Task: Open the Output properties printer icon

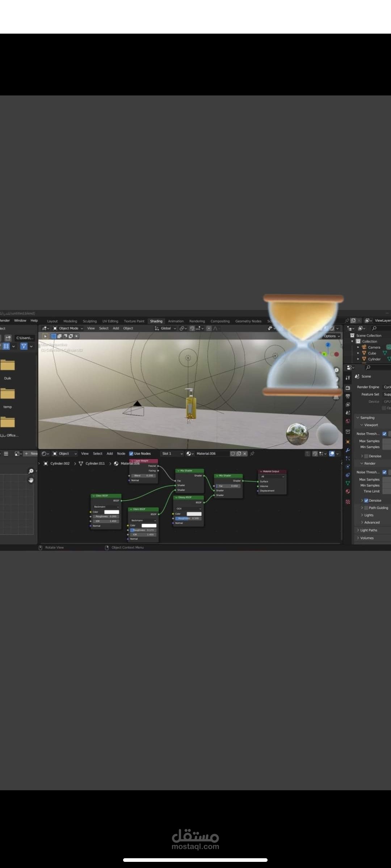Action: 348,396
